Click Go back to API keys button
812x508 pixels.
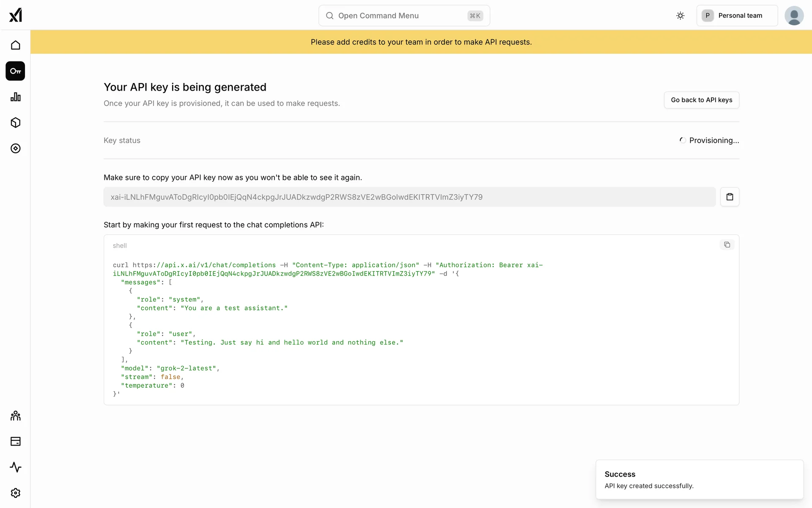[701, 100]
